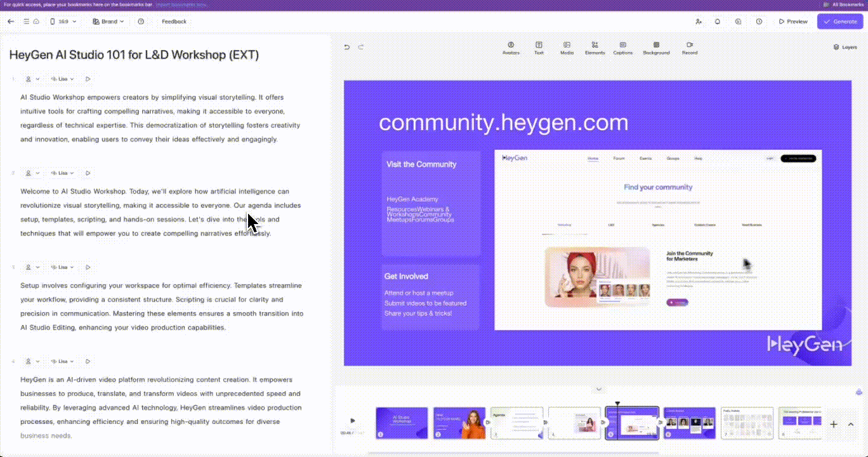This screenshot has width=868, height=457.
Task: Click the transition icon between scenes 3 and 4
Action: tap(546, 422)
